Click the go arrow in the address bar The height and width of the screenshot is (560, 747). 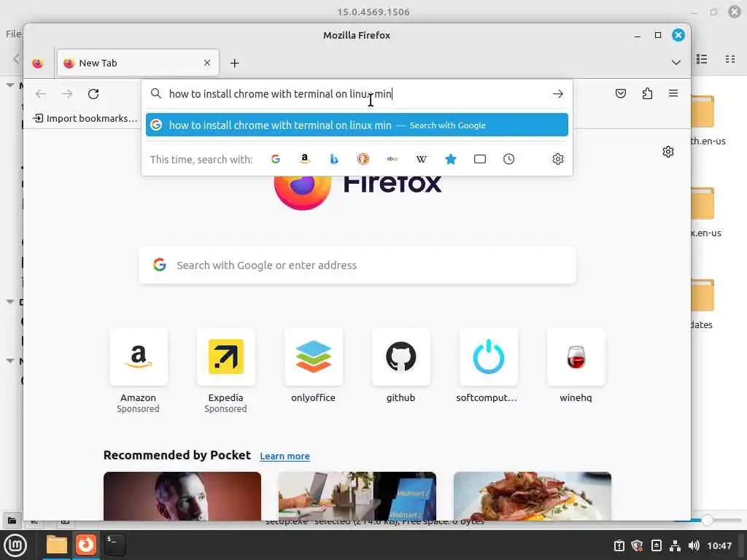tap(558, 94)
